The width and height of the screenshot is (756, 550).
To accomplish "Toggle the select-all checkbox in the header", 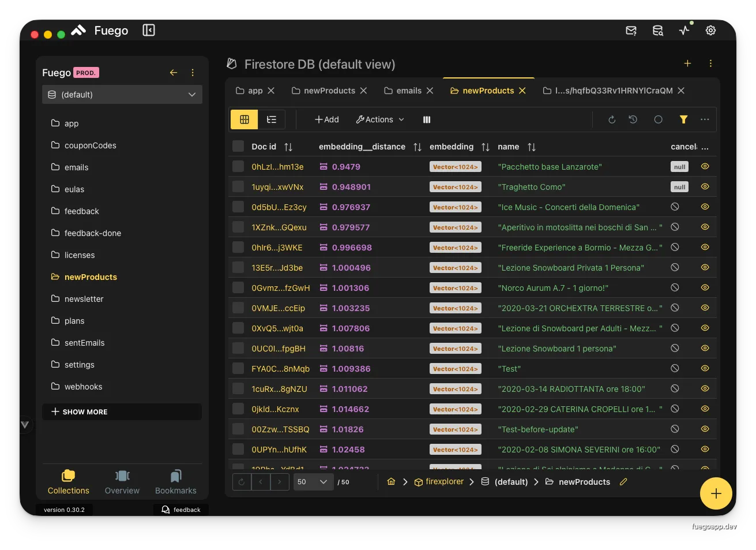I will (x=238, y=146).
